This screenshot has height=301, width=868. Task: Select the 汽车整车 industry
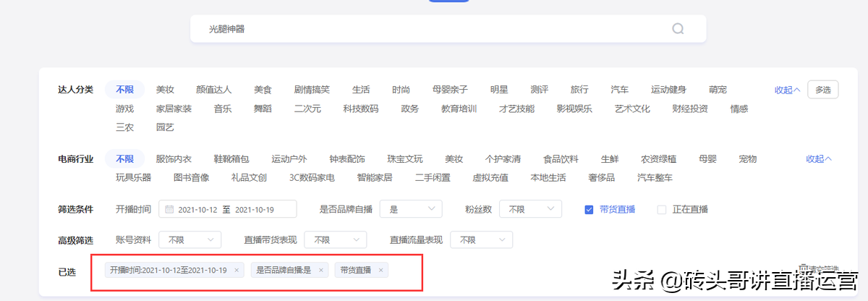(x=655, y=177)
